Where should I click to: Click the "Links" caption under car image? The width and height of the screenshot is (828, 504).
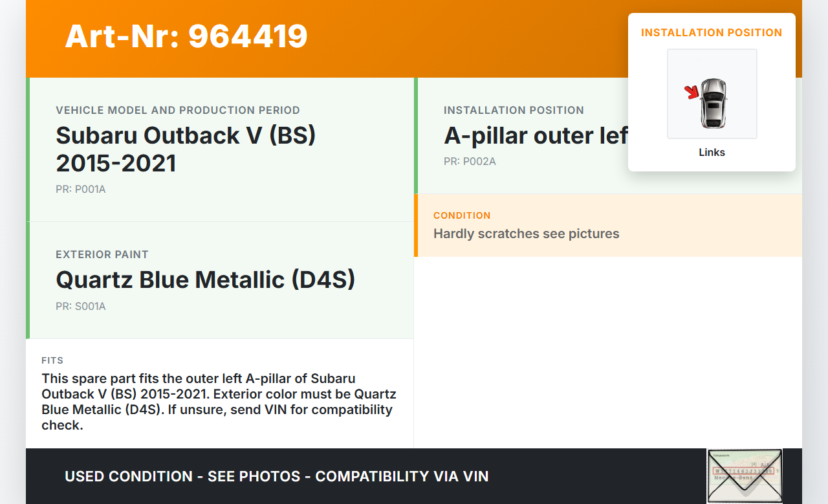712,153
